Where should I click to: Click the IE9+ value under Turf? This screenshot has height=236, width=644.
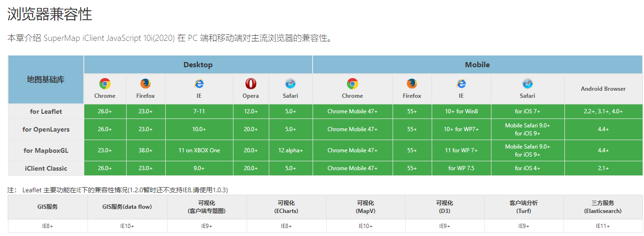point(523,226)
